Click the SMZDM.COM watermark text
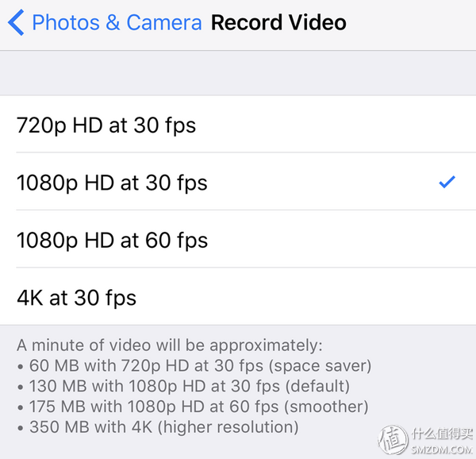Viewport: 476px width, 459px height. coord(441,449)
